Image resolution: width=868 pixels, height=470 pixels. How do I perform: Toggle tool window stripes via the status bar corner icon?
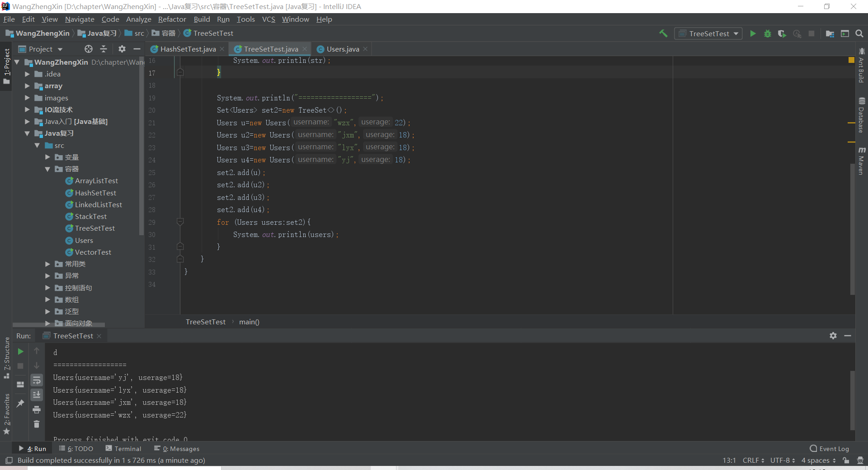pyautogui.click(x=9, y=461)
